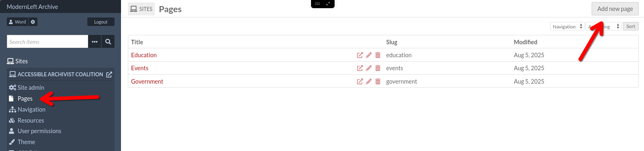The height and width of the screenshot is (151, 644).
Task: Click the Add new page button
Action: pyautogui.click(x=615, y=9)
